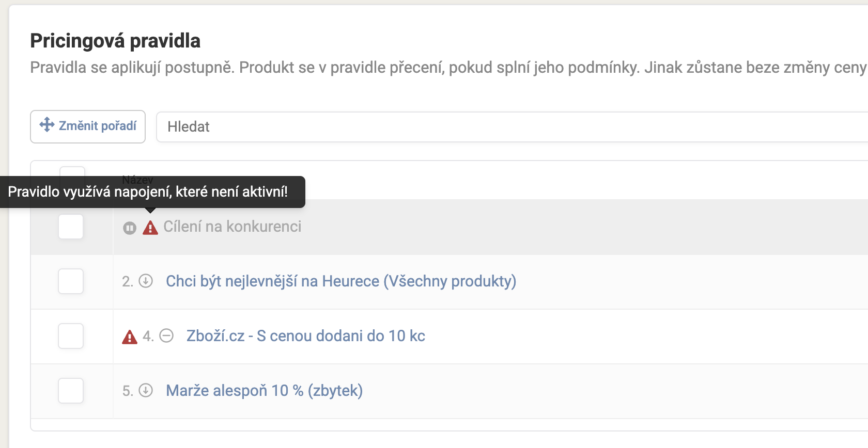Open the Marže alespoň 10 % (zbytek) rule
868x448 pixels.
(264, 391)
